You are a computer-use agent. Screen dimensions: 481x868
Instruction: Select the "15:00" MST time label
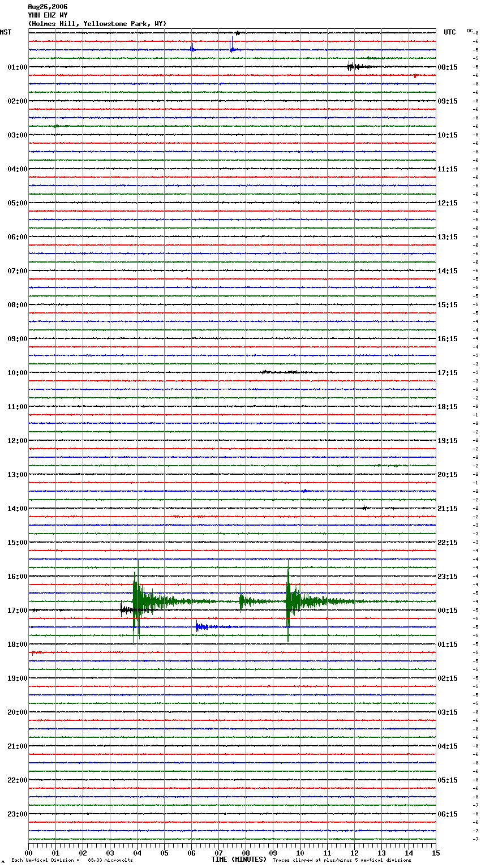(18, 543)
